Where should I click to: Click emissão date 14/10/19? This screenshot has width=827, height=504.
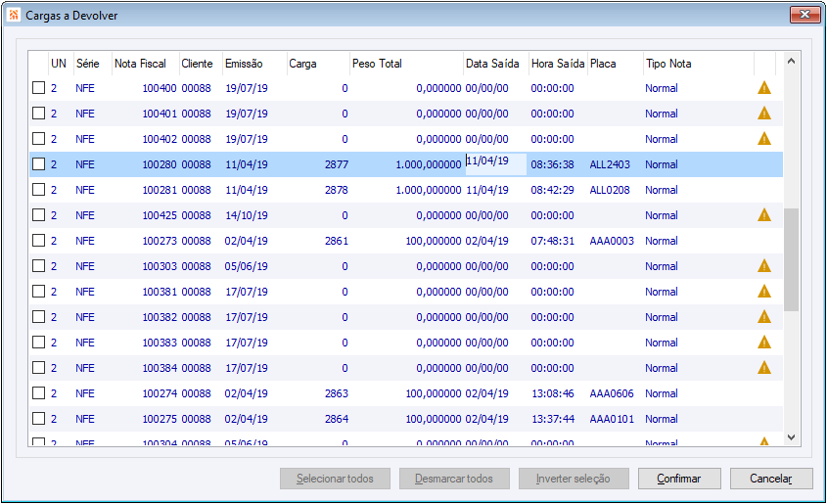pos(247,215)
